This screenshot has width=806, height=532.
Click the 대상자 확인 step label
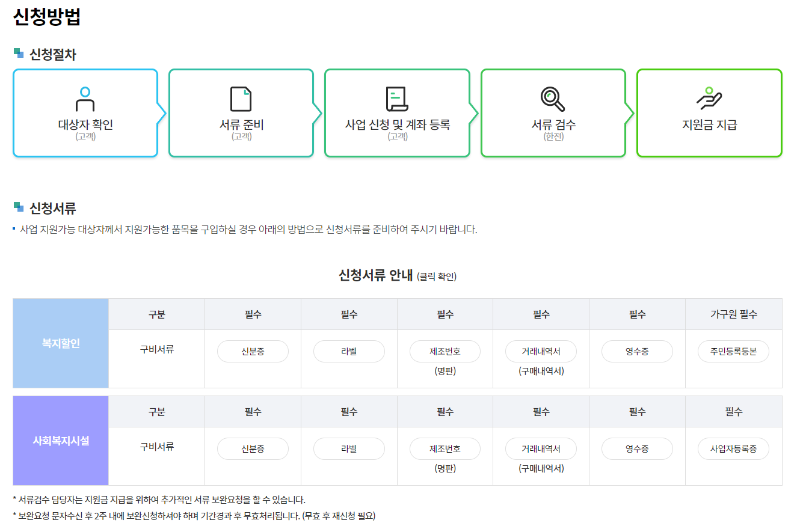coord(85,125)
